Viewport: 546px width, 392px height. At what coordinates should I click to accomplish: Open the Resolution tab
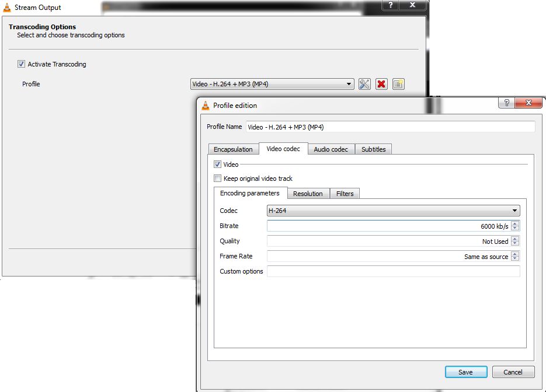point(308,193)
